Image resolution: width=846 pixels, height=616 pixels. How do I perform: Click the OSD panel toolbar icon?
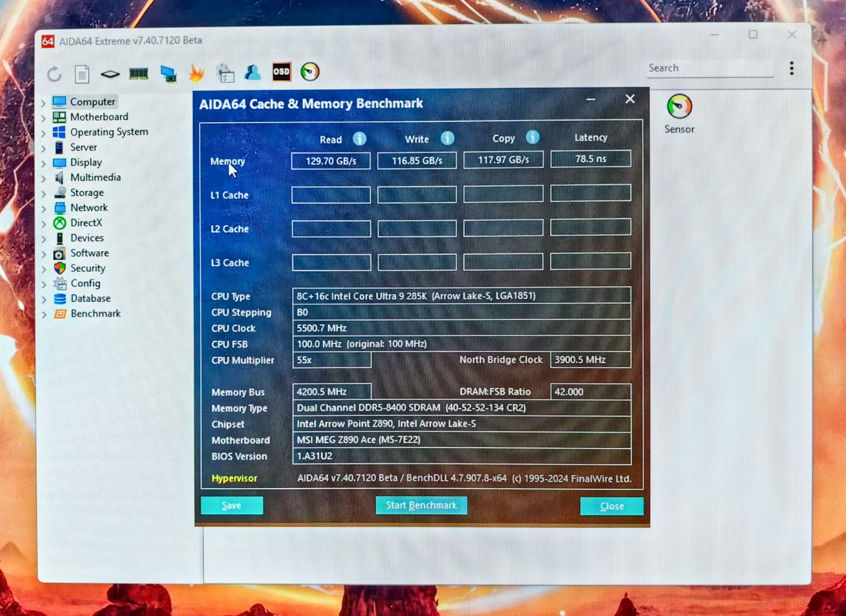tap(281, 71)
